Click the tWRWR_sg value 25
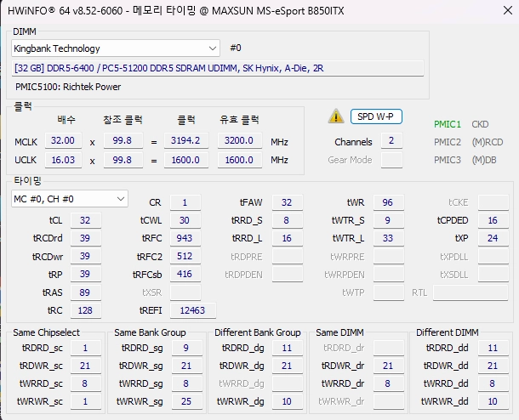 [186, 401]
